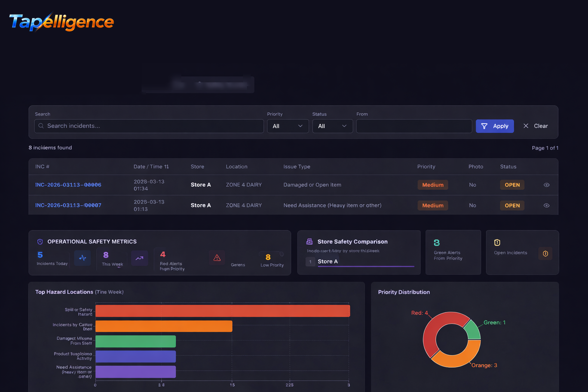Click the green Damaged bar in hazard chart
This screenshot has width=588, height=392.
coord(135,342)
